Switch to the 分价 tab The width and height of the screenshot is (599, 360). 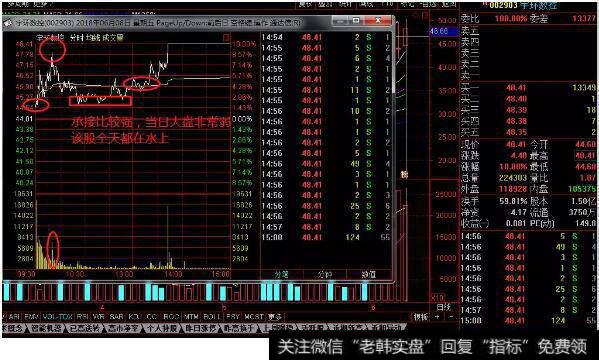pyautogui.click(x=325, y=274)
